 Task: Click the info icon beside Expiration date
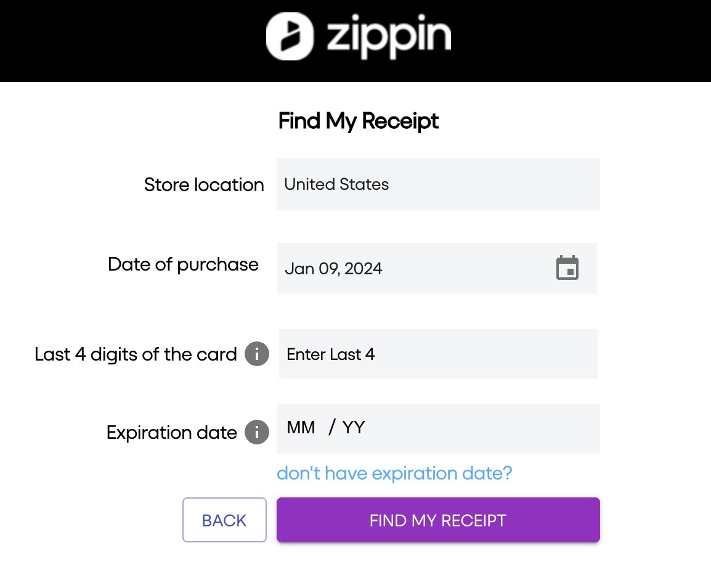257,432
